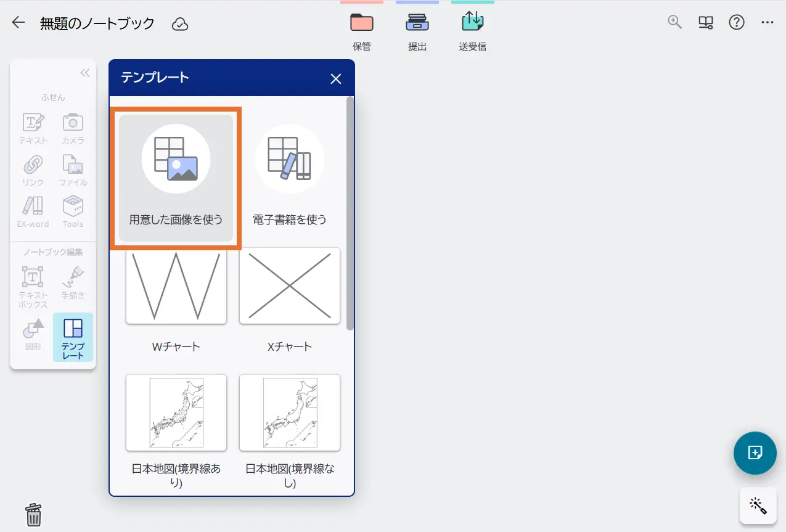786x532 pixels.
Task: Open the 送受信 send-receive icon
Action: pos(473,31)
